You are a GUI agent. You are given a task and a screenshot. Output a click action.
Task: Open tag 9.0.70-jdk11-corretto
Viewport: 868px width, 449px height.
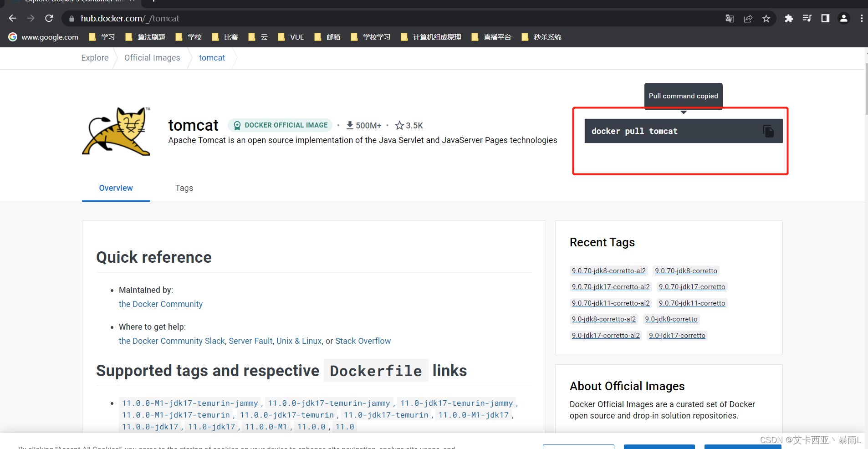pos(692,303)
